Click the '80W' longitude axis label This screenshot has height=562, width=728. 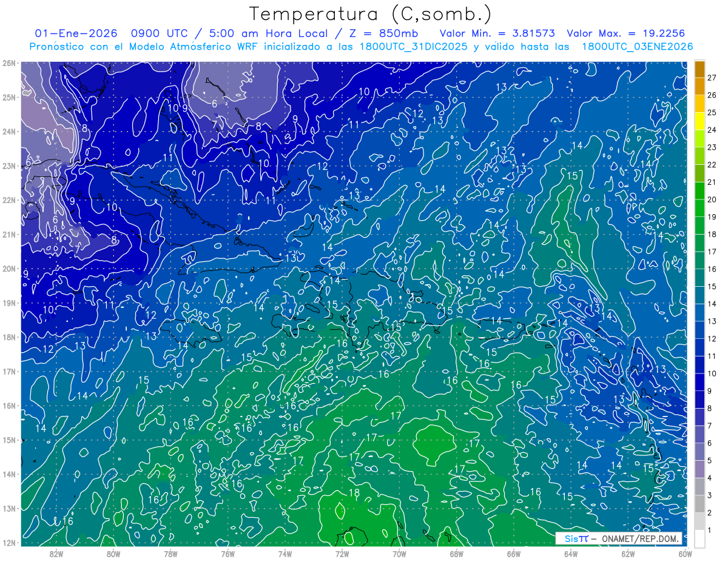[x=113, y=554]
